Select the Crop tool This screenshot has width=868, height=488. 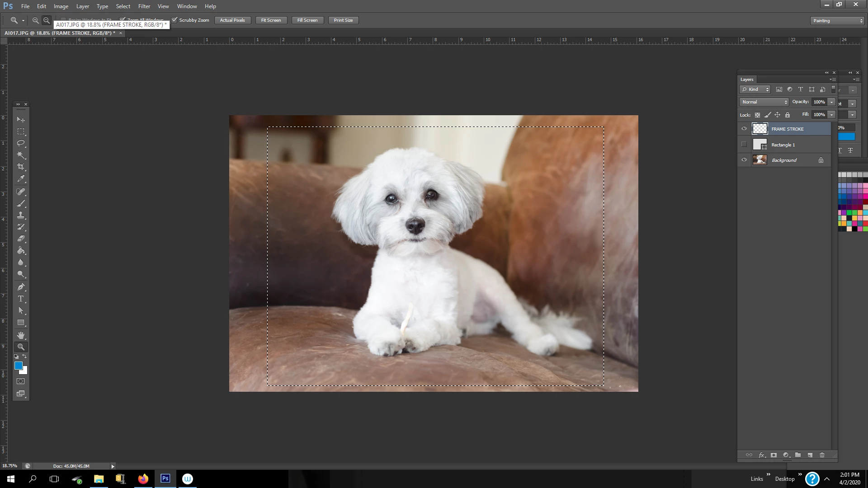[x=21, y=167]
